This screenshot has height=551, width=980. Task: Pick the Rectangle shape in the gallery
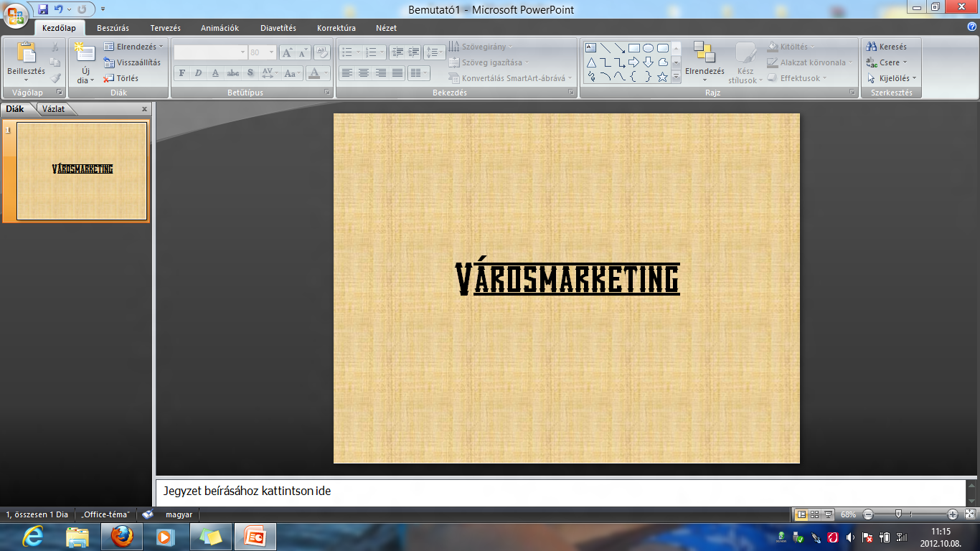pos(634,48)
